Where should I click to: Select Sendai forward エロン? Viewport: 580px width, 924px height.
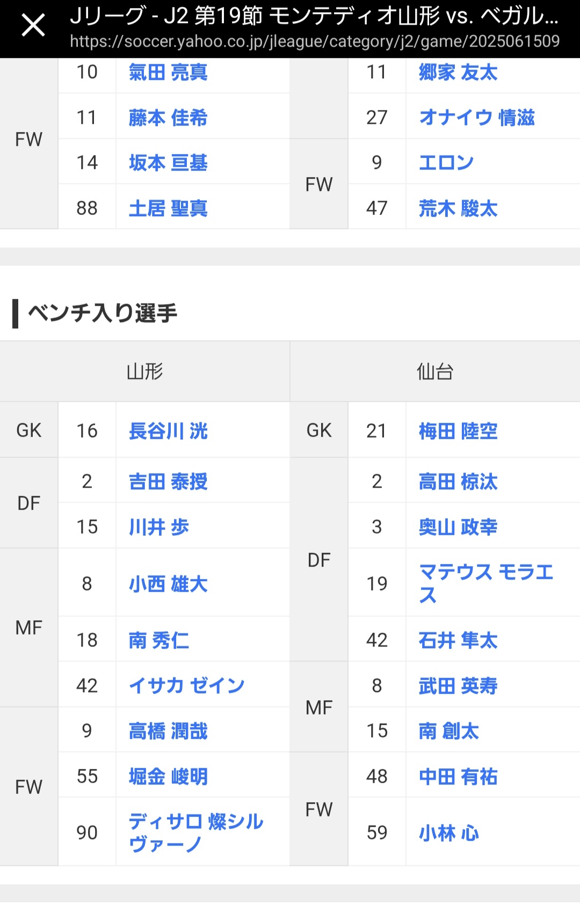click(x=446, y=163)
